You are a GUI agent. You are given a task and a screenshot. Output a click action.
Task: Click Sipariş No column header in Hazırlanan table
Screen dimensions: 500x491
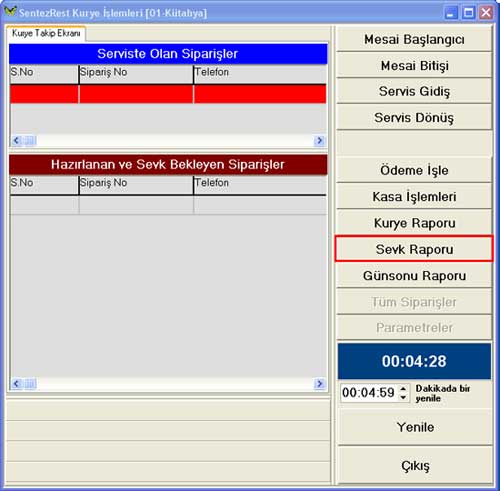[136, 185]
